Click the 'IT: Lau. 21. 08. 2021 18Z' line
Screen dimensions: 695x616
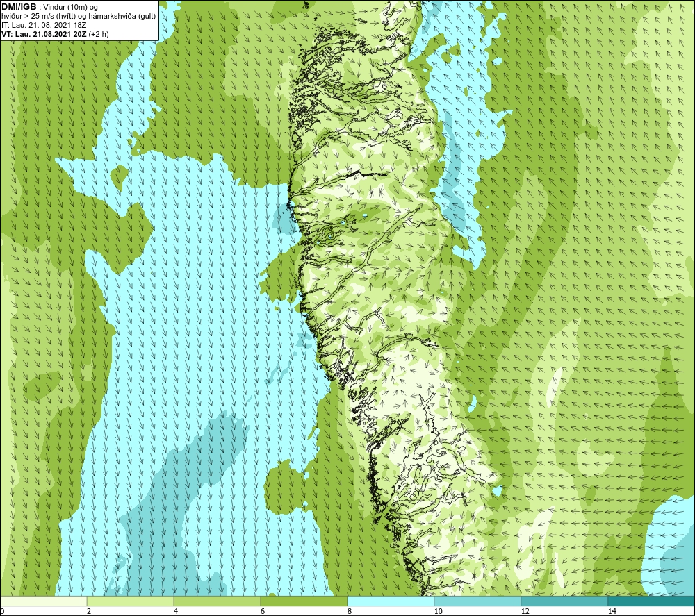tap(44, 25)
